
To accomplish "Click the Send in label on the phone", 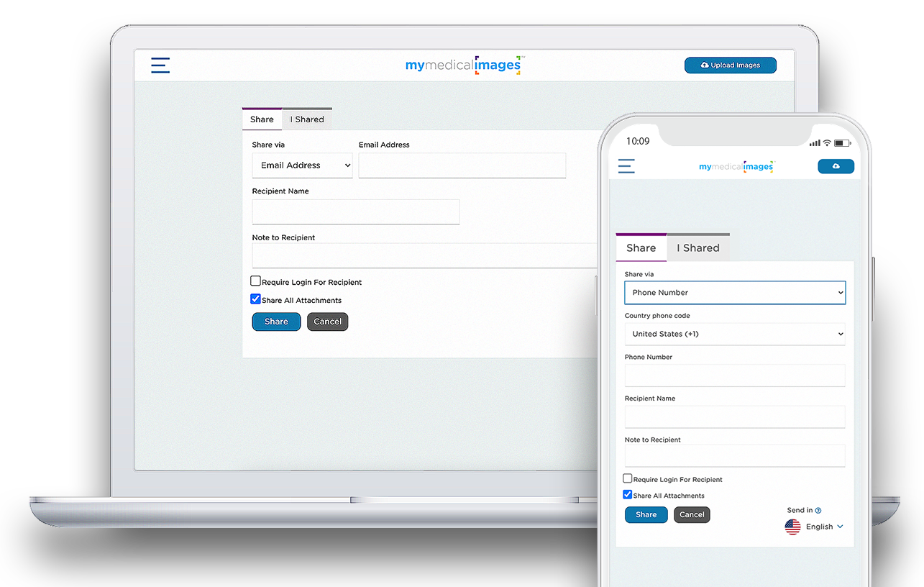I will coord(800,511).
